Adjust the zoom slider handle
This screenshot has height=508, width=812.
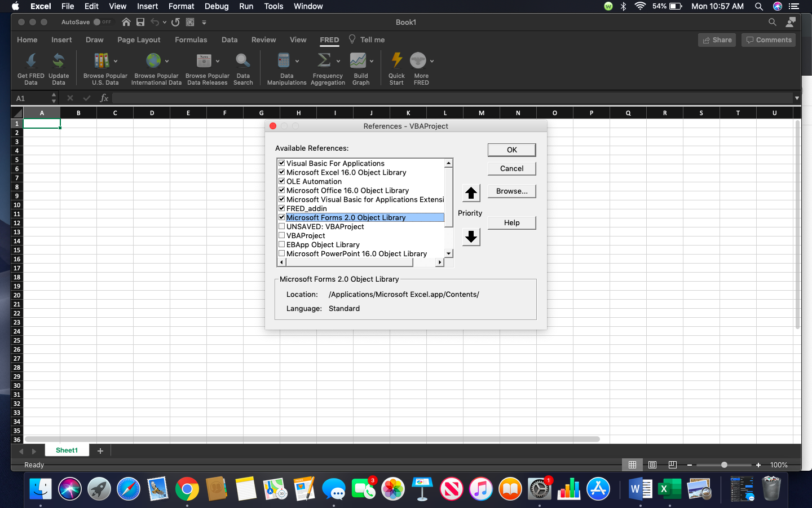tap(724, 465)
